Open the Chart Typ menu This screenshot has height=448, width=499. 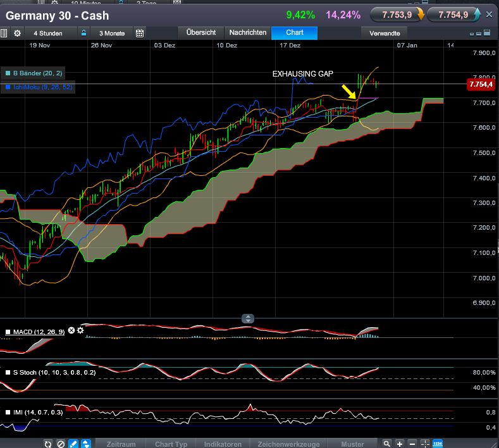171,444
